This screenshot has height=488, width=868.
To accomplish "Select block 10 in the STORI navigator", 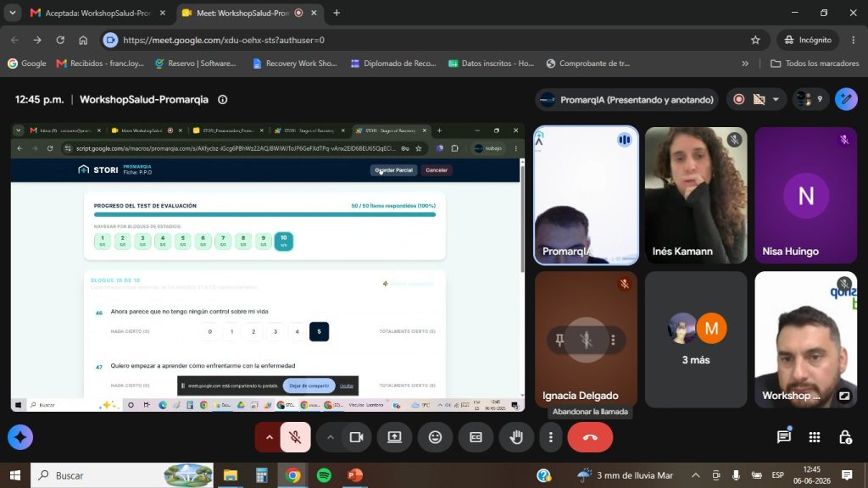I will pos(283,241).
